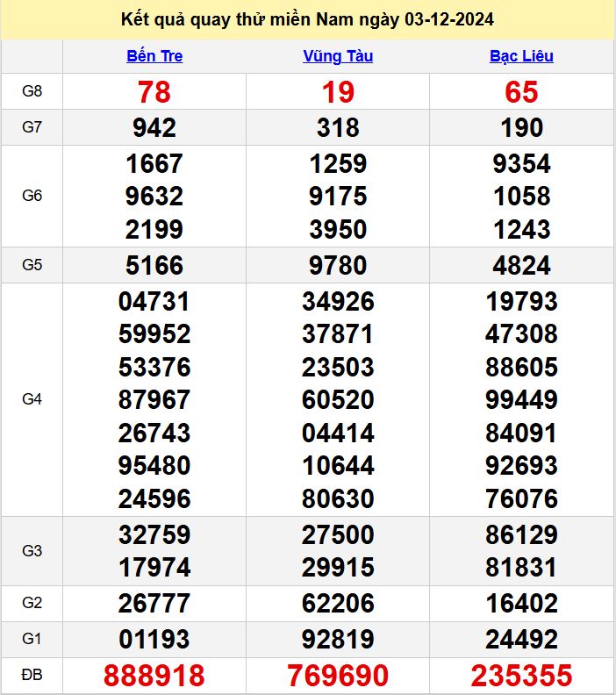The image size is (616, 695).
Task: Click G4 number 95480
Action: 154,466
